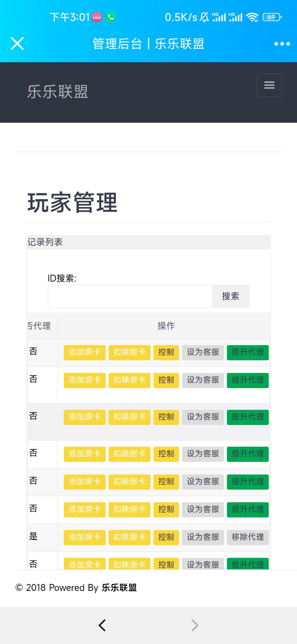Screen dimensions: 297x644
Task: Tap the browser forward arrow
Action: click(195, 625)
